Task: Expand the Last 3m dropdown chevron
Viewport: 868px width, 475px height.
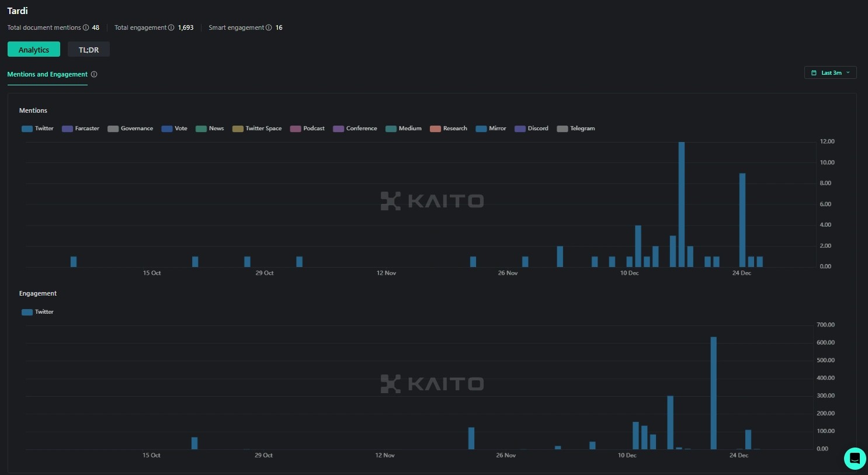Action: click(848, 73)
